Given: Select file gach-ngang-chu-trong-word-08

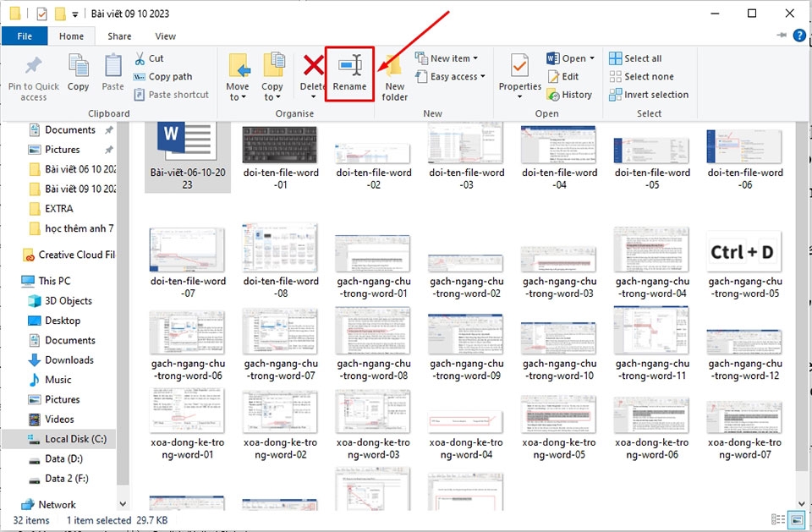Looking at the screenshot, I should click(373, 344).
